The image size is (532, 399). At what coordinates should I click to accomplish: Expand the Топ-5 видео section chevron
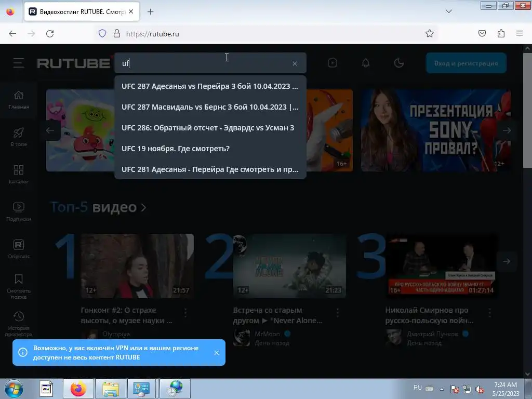click(143, 207)
